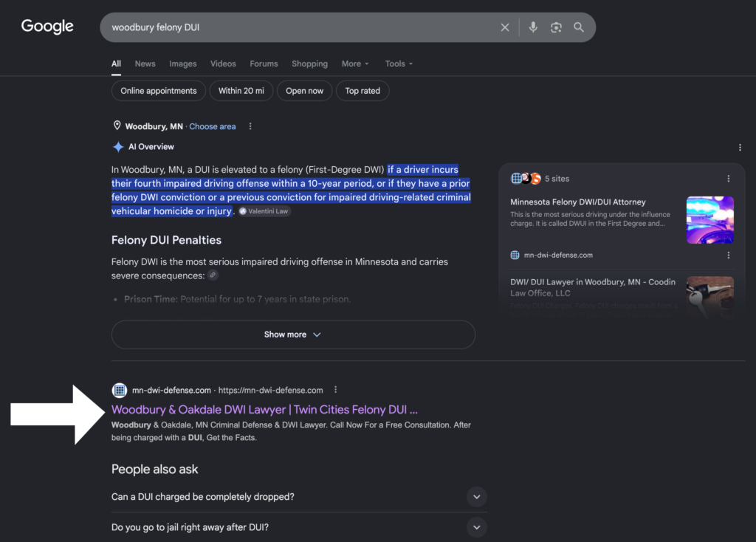Open the 5 sites panel three-dot menu
Image resolution: width=756 pixels, height=542 pixels.
click(x=728, y=179)
